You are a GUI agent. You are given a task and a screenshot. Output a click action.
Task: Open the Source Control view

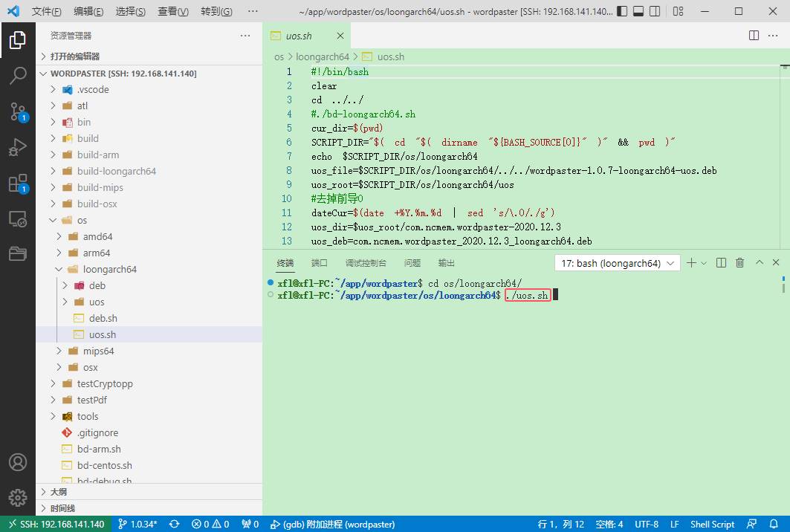18,111
